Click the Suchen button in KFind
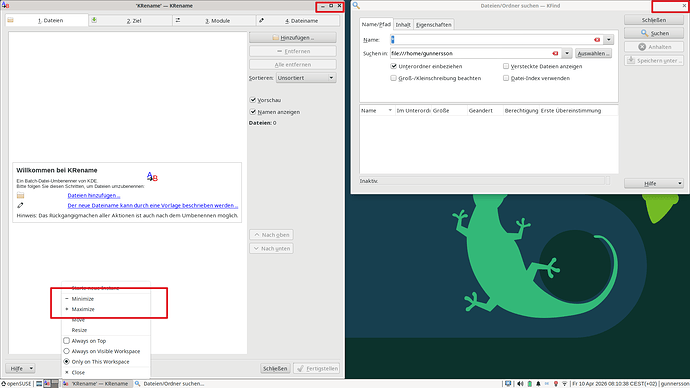Screen dimensions: 690x388 pyautogui.click(x=653, y=33)
